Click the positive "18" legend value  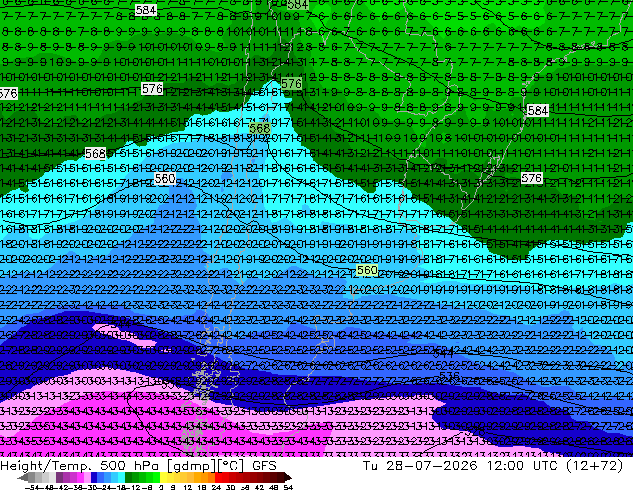tap(202, 487)
